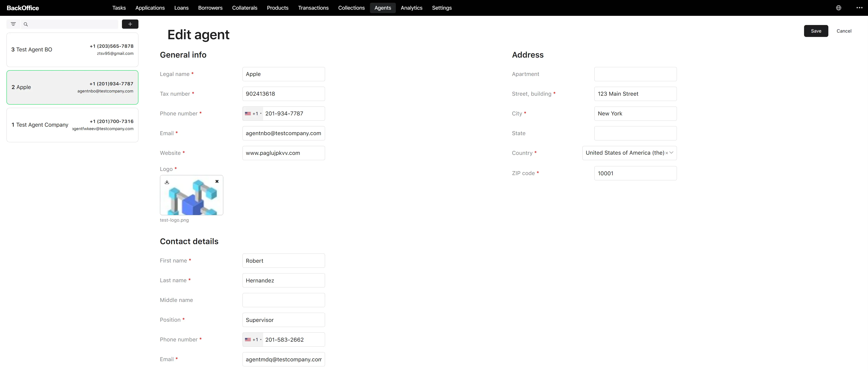Open the Settings menu item
This screenshot has height=371, width=868.
(442, 8)
